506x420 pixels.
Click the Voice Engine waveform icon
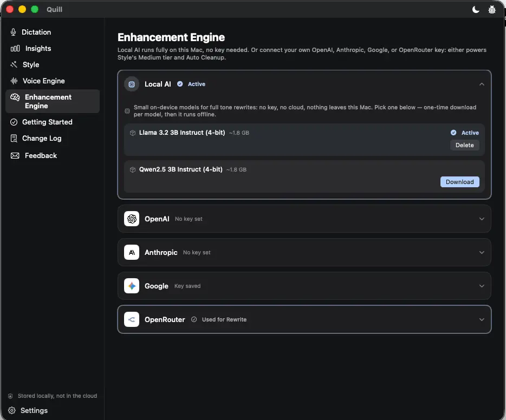(x=14, y=81)
